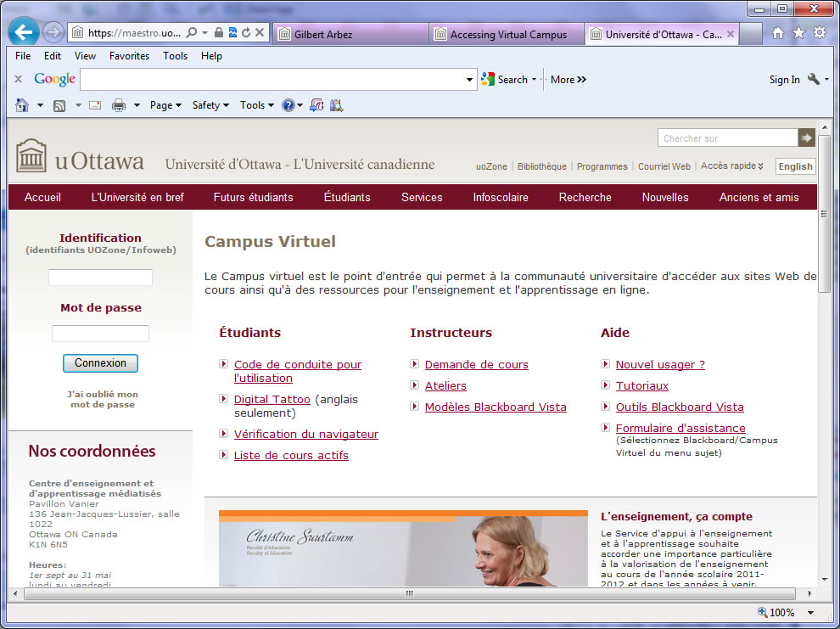
Task: Expand the Accès rapide menu
Action: coord(731,166)
